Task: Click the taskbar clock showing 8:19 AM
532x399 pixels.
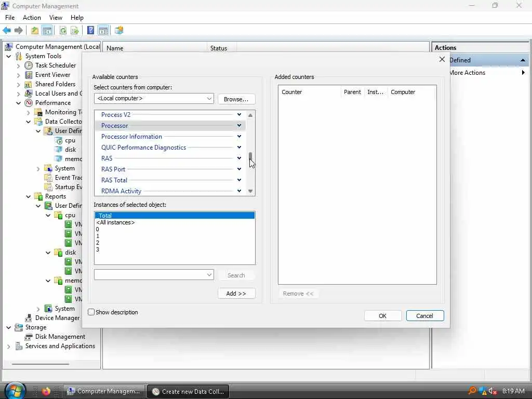Action: coord(513,391)
